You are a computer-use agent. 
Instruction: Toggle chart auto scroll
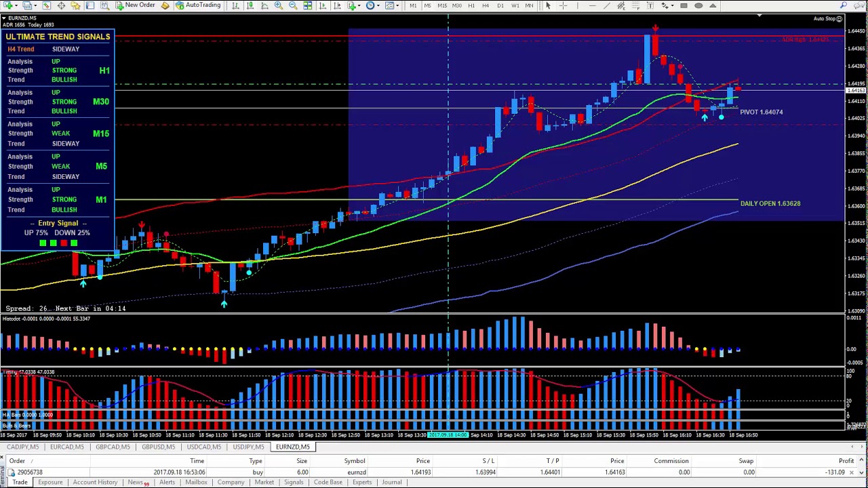(322, 5)
